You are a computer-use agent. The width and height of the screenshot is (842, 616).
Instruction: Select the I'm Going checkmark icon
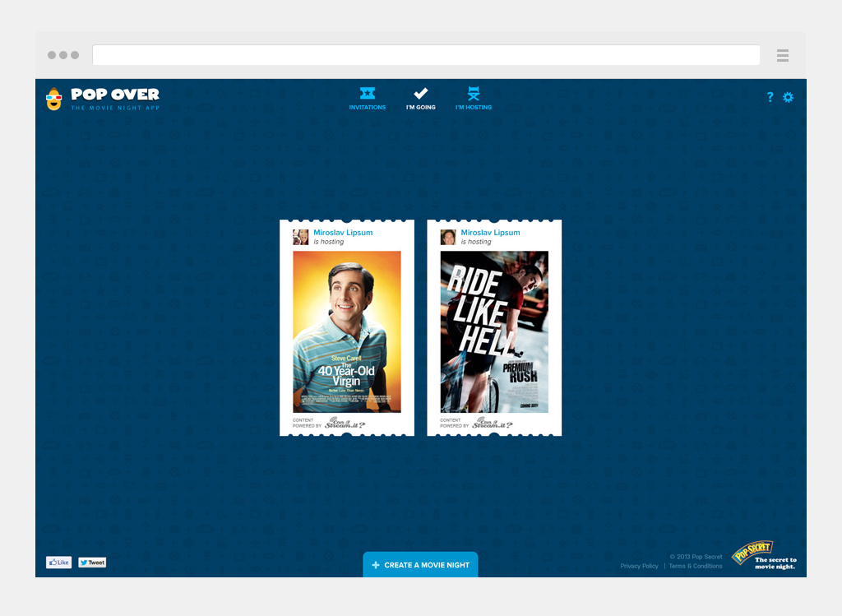click(420, 94)
